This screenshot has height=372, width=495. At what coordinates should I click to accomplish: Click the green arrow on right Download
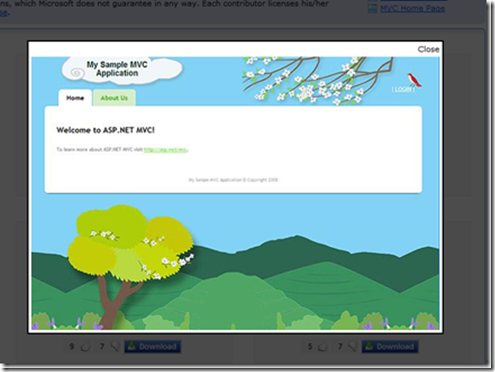coord(369,347)
